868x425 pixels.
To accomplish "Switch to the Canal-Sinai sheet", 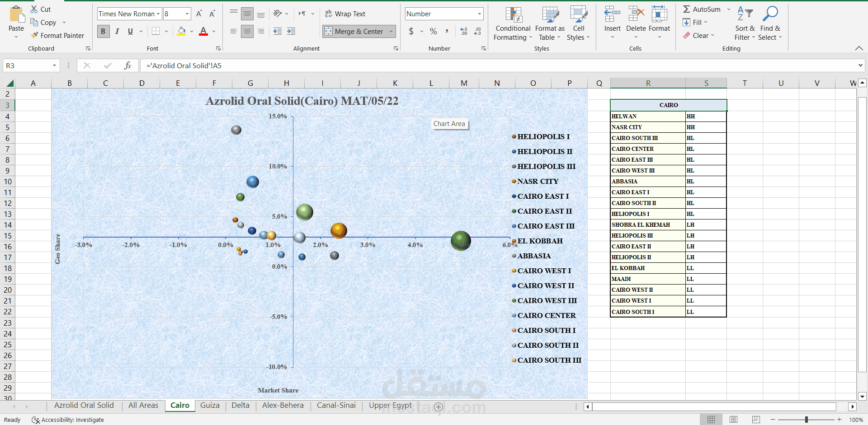I will pyautogui.click(x=336, y=405).
